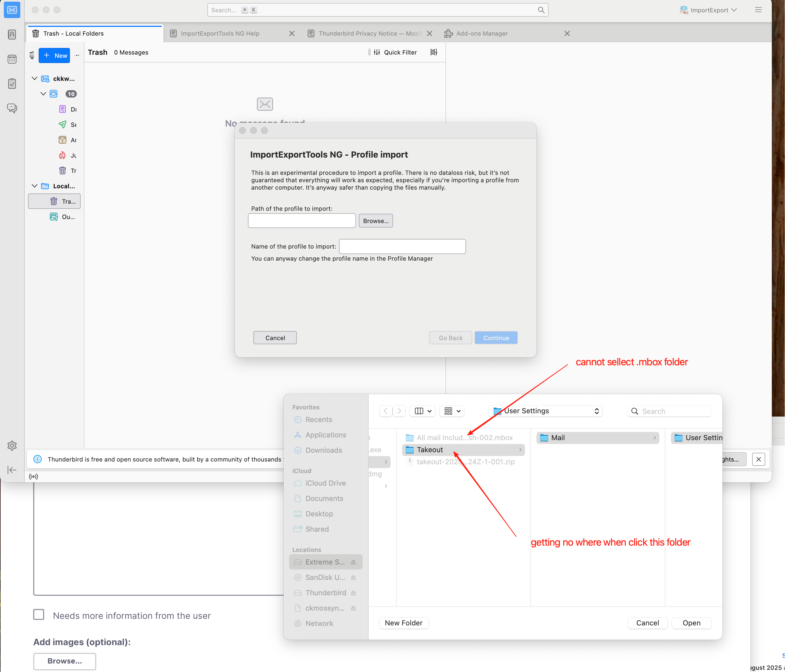Click the profile name input field
The width and height of the screenshot is (785, 672).
[402, 246]
